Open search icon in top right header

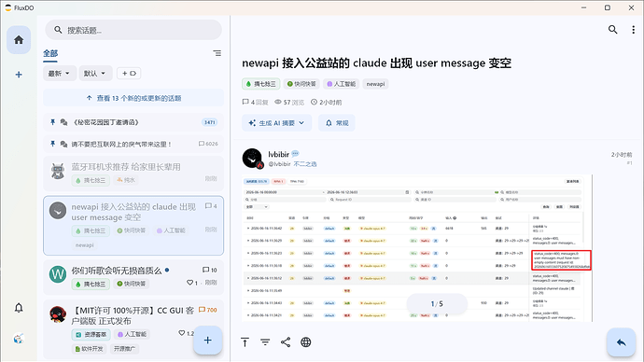click(613, 30)
